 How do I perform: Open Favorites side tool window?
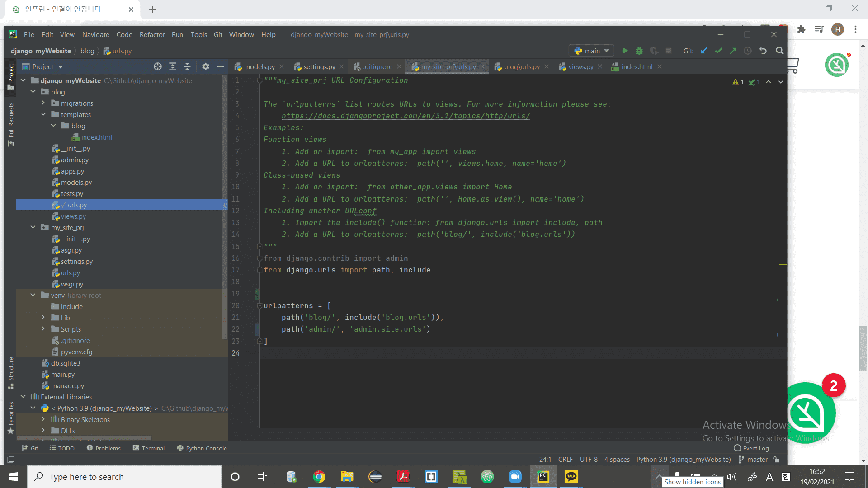(11, 418)
